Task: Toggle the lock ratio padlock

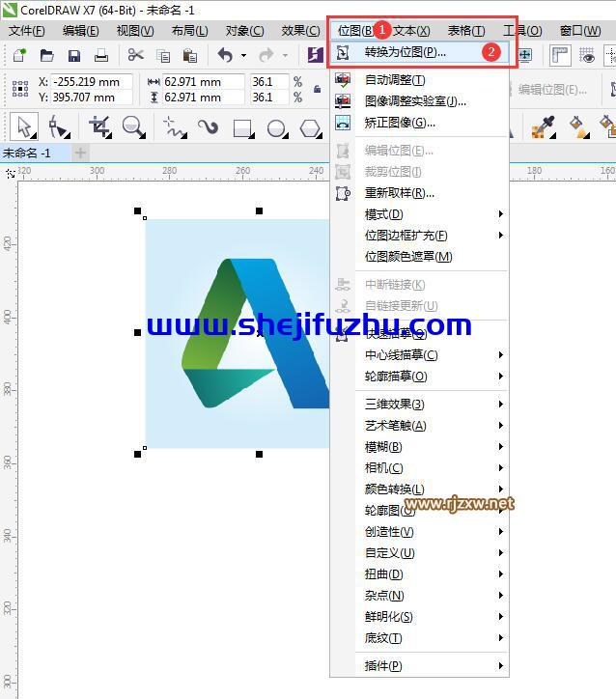Action: click(318, 89)
